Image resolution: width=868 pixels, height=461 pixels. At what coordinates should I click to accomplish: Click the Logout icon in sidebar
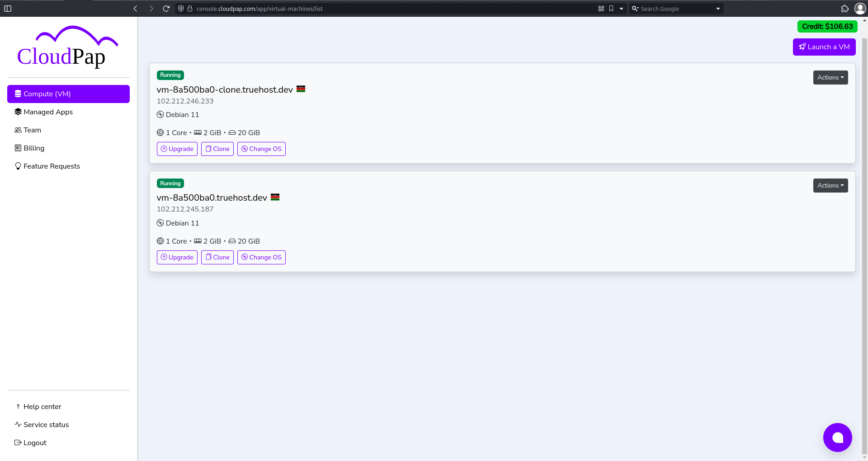[17, 442]
